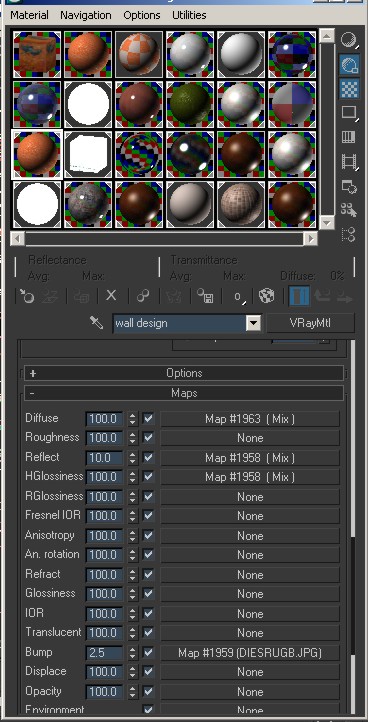Click the Go to Parent icon
Viewport: 368px width, 722px height.
point(322,296)
